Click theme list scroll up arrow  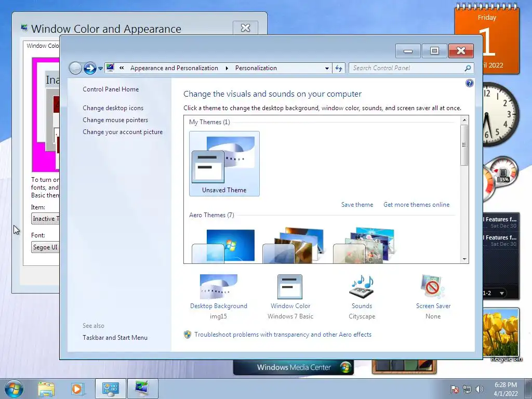(x=464, y=120)
